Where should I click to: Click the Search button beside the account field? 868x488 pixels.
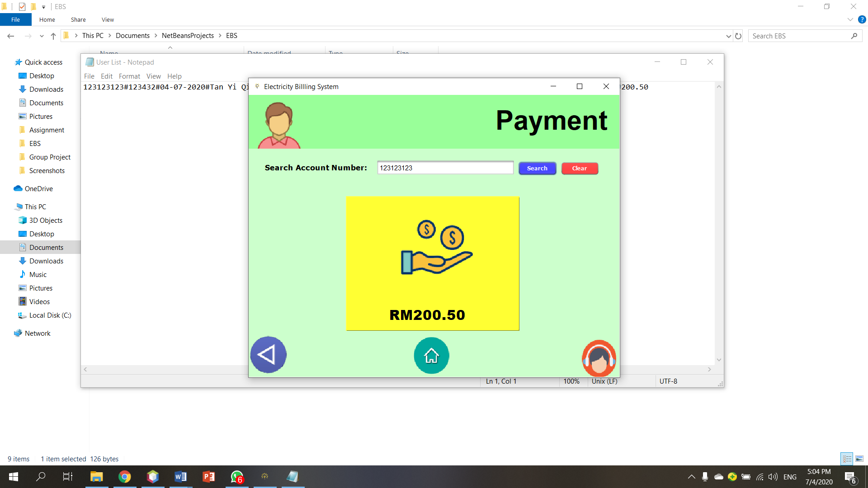pyautogui.click(x=537, y=168)
